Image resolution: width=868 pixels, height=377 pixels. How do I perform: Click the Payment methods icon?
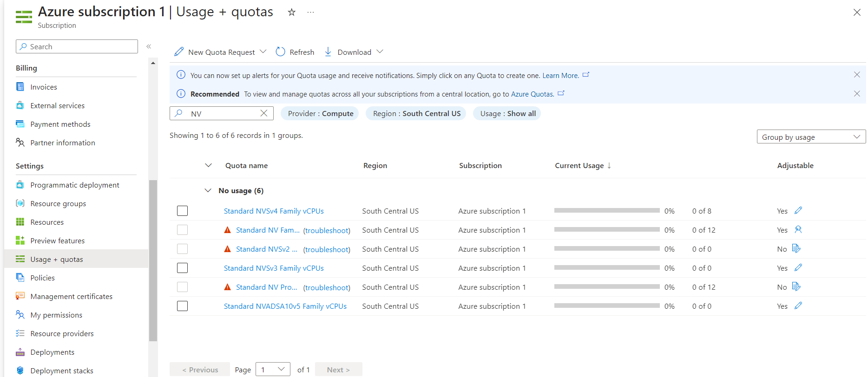coord(20,124)
